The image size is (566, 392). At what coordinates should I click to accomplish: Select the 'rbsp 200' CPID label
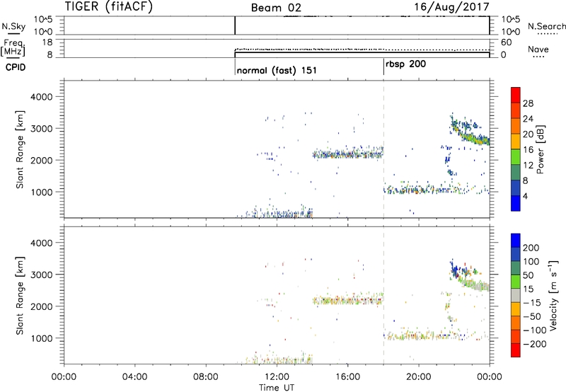point(405,64)
